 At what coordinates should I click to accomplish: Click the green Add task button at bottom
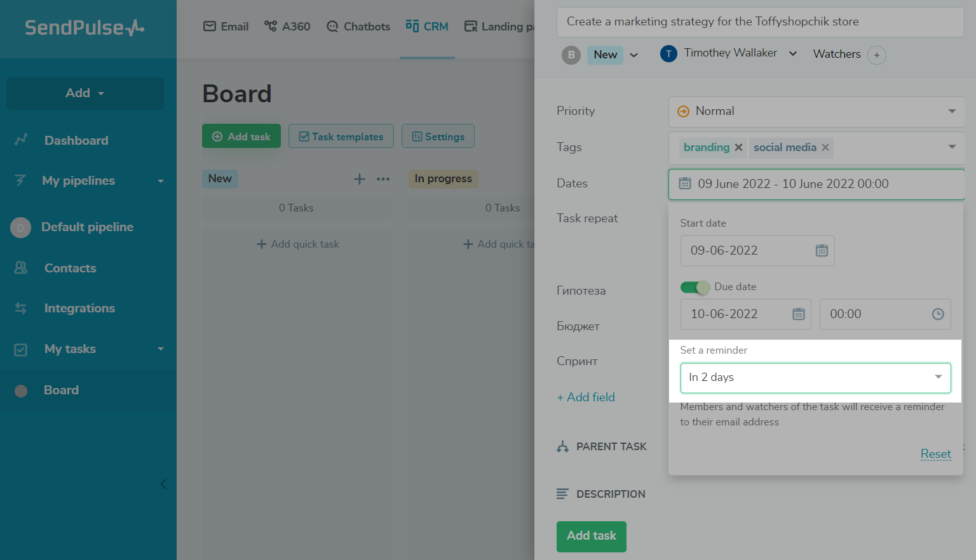click(591, 536)
